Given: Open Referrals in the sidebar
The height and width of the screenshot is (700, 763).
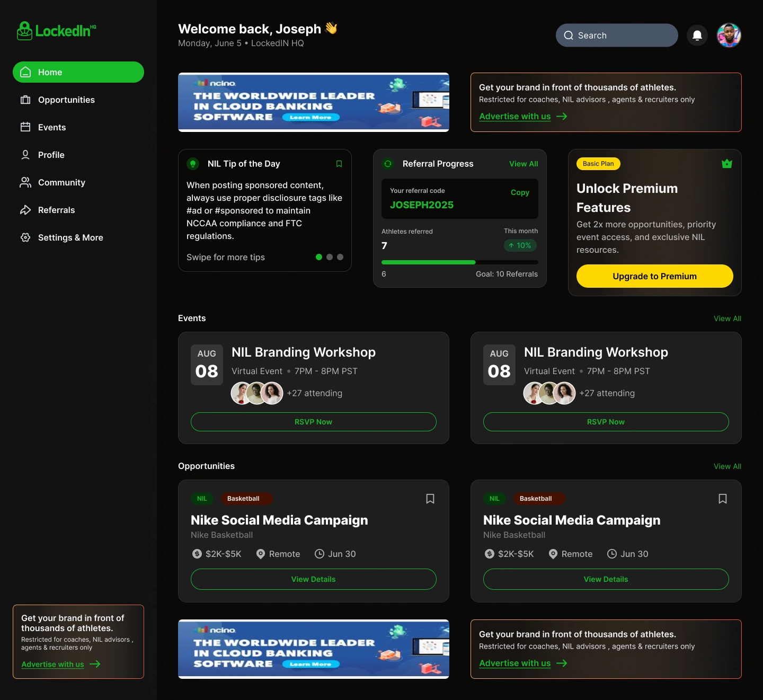Looking at the screenshot, I should click(x=78, y=210).
